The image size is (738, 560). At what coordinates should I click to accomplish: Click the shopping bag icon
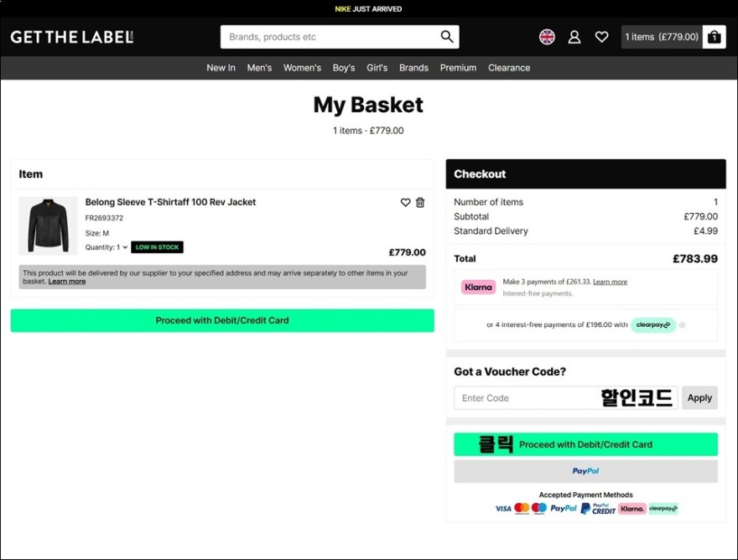[x=714, y=37]
